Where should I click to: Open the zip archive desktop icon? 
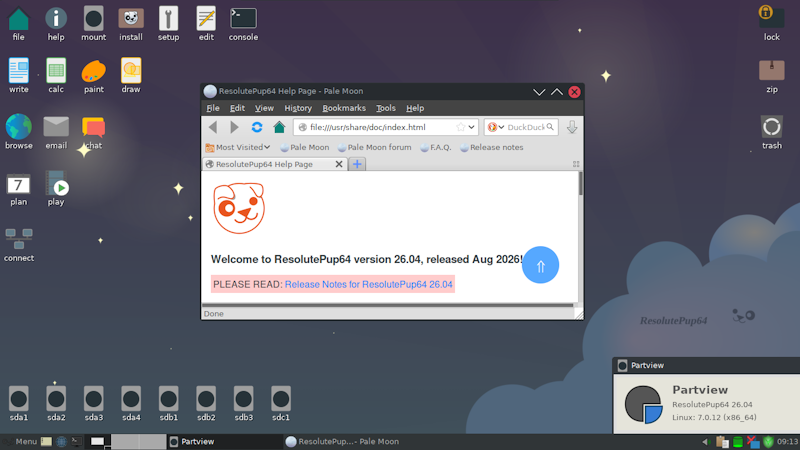pyautogui.click(x=771, y=70)
